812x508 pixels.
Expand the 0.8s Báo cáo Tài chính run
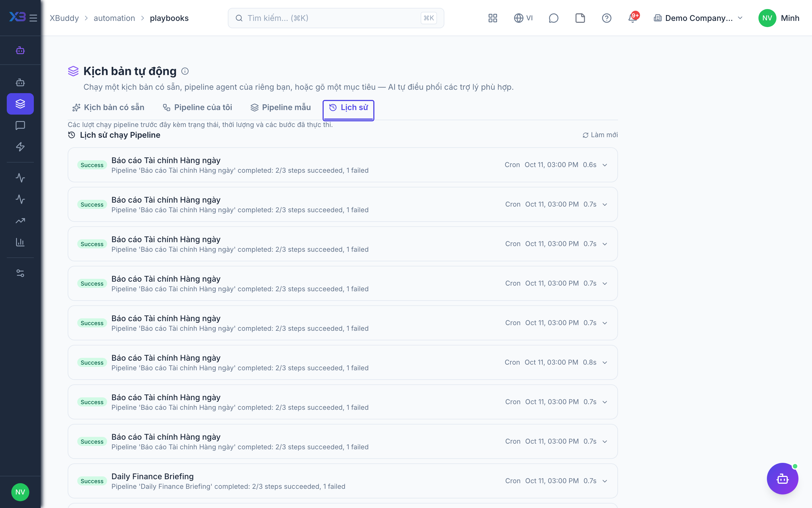[343, 363]
